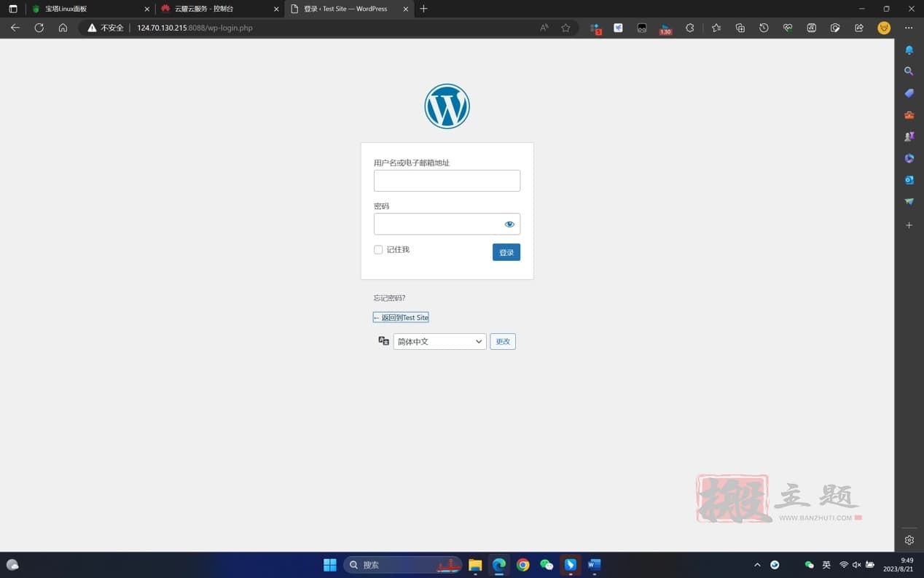Screen dimensions: 924x578
Task: Open the browser essentials heart icon
Action: [x=788, y=28]
